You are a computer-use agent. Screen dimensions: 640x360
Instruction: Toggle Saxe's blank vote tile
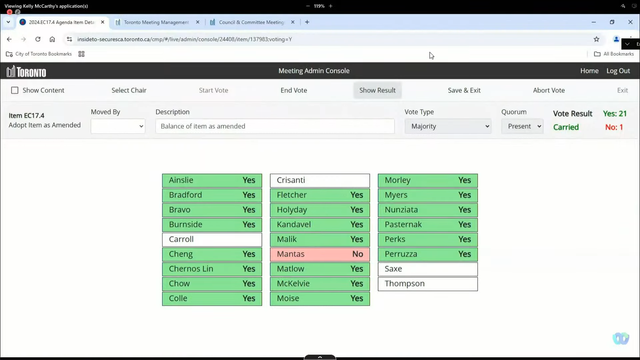tap(428, 269)
